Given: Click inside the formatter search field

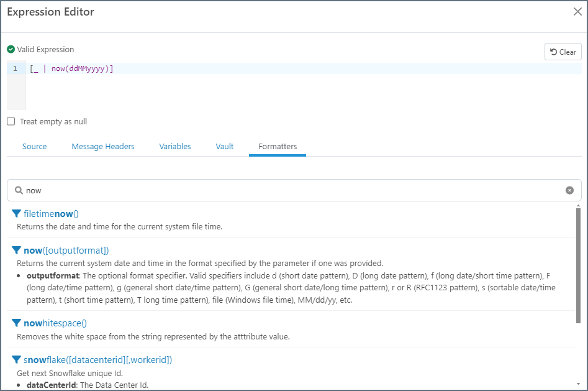Looking at the screenshot, I should pyautogui.click(x=292, y=190).
